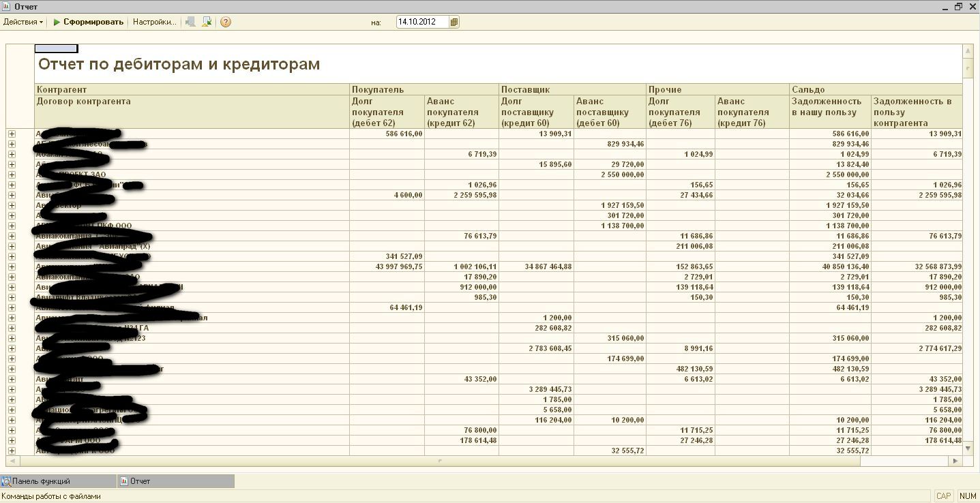Select the cell with value 34 867 464,88
The height and width of the screenshot is (503, 980).
[537, 266]
